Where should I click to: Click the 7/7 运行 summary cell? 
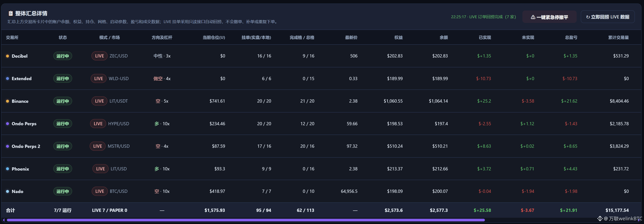point(63,210)
